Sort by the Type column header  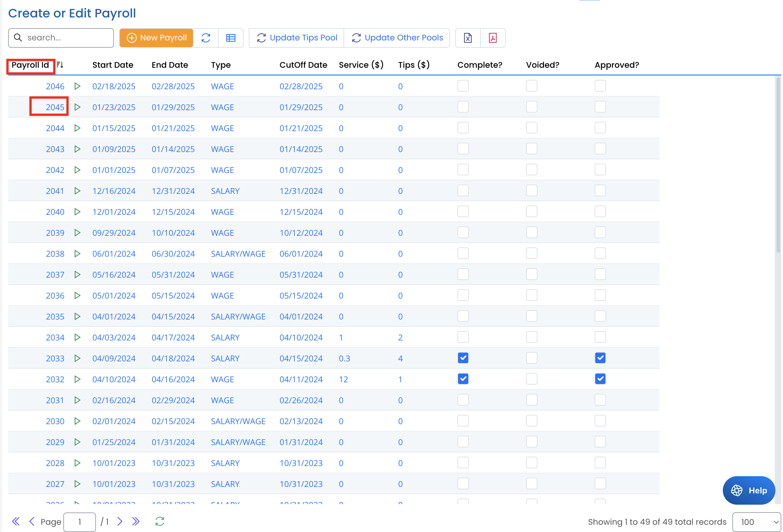click(221, 65)
